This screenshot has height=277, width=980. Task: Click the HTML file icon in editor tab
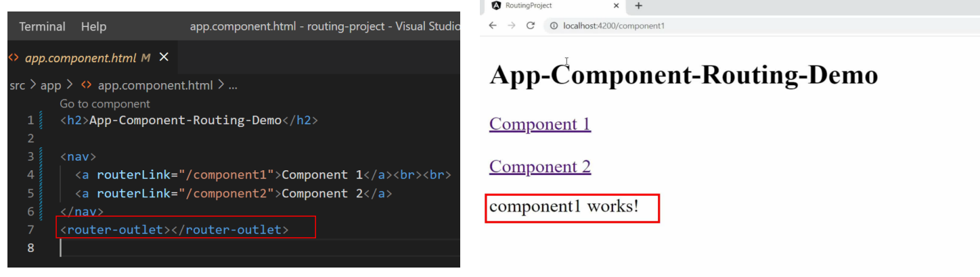pos(14,58)
